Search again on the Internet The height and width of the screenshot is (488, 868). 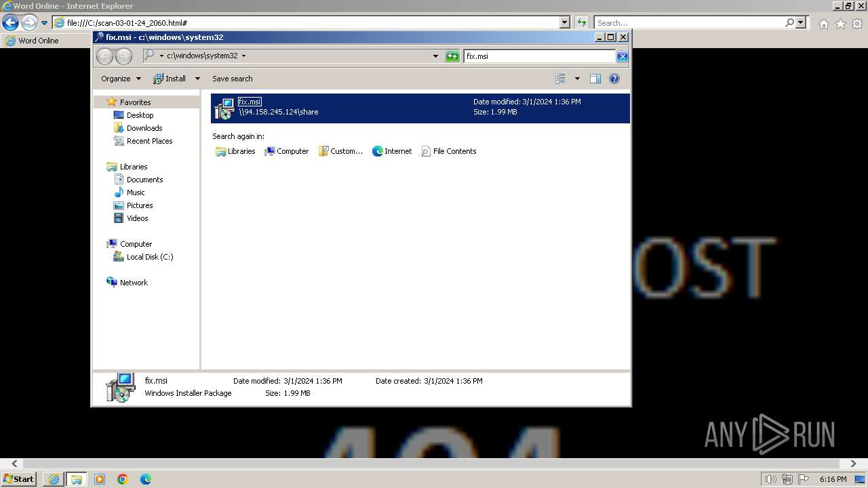[x=392, y=151]
